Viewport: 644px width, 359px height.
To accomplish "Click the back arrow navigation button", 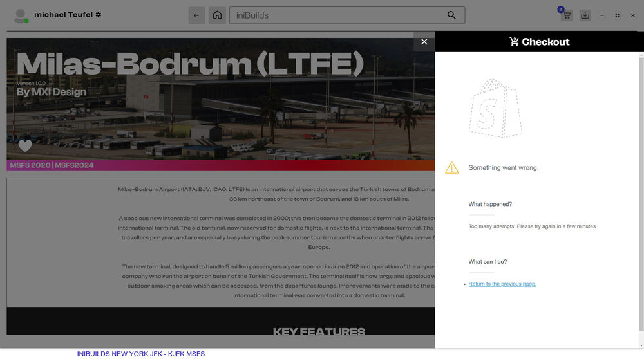I will pos(196,15).
